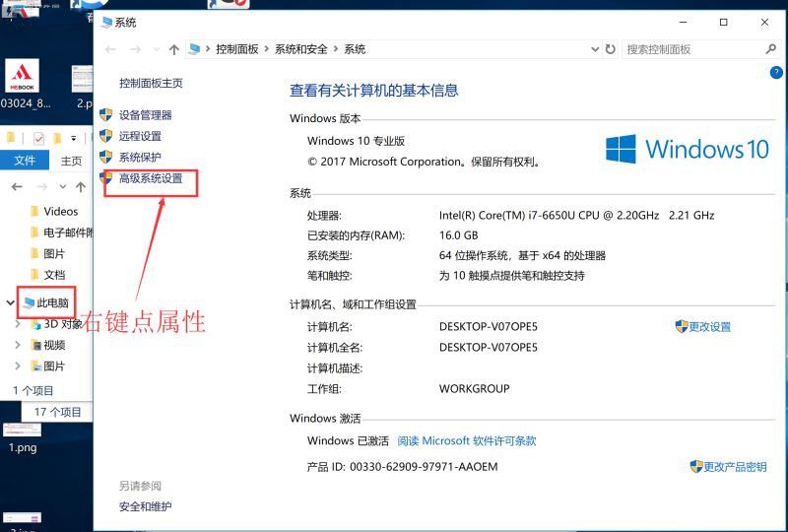Select 文档 folder in File Explorer
The image size is (788, 532).
(47, 275)
